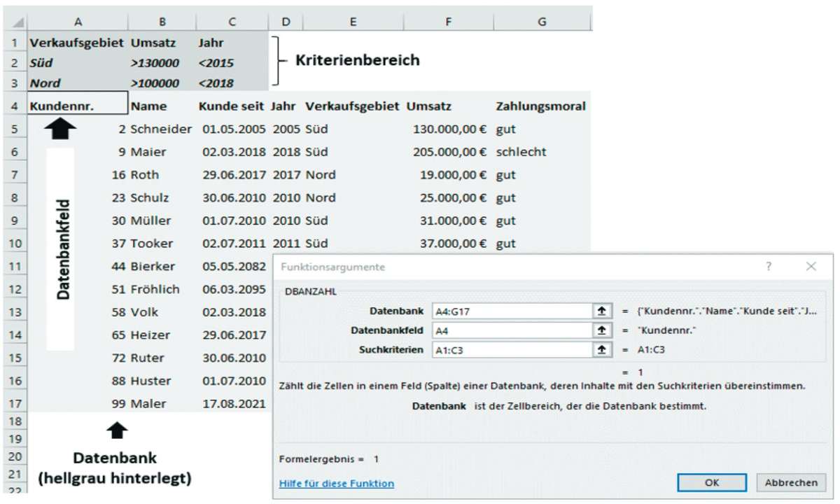Click the range selector icon beside Suchkriterien input
The image size is (840, 504).
coord(601,349)
